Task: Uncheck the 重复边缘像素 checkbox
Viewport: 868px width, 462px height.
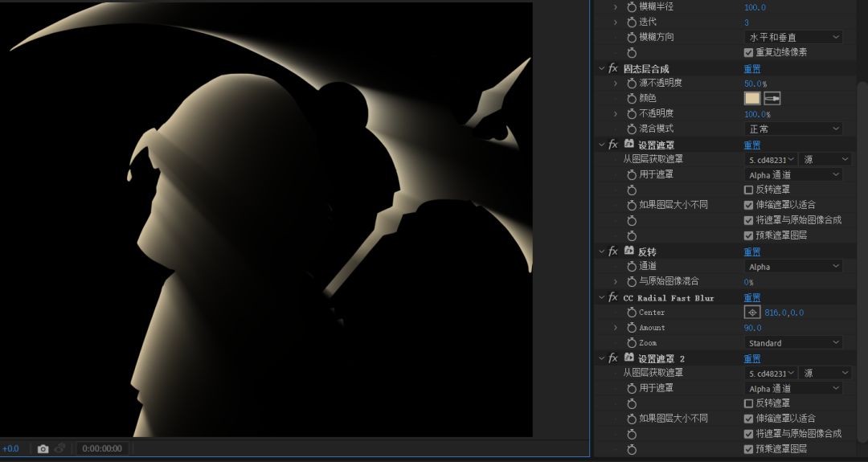Action: point(749,52)
